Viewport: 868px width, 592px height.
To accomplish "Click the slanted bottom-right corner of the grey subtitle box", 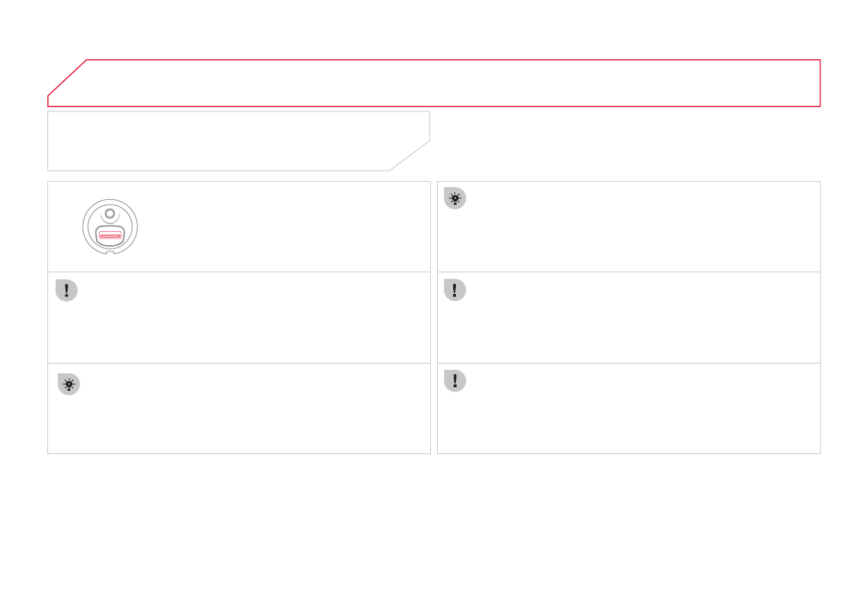I will (x=410, y=155).
